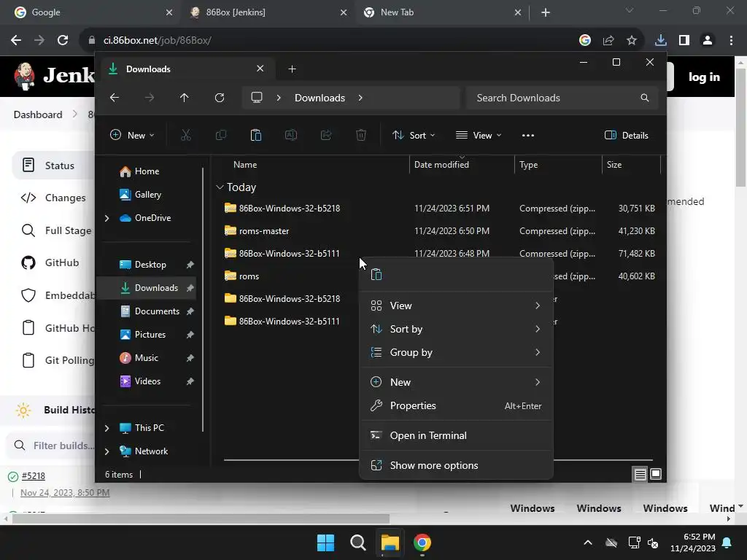
Task: Open the See more three-dots menu
Action: coord(528,135)
